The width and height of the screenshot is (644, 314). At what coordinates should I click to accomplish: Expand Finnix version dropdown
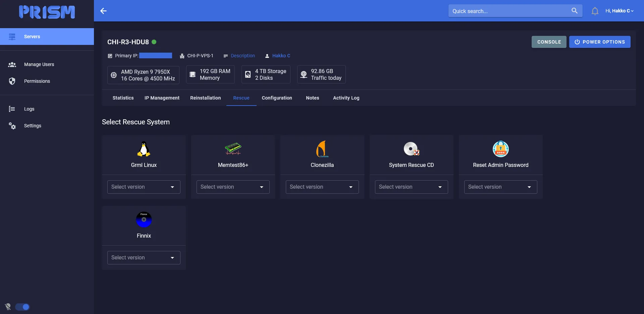pyautogui.click(x=144, y=258)
